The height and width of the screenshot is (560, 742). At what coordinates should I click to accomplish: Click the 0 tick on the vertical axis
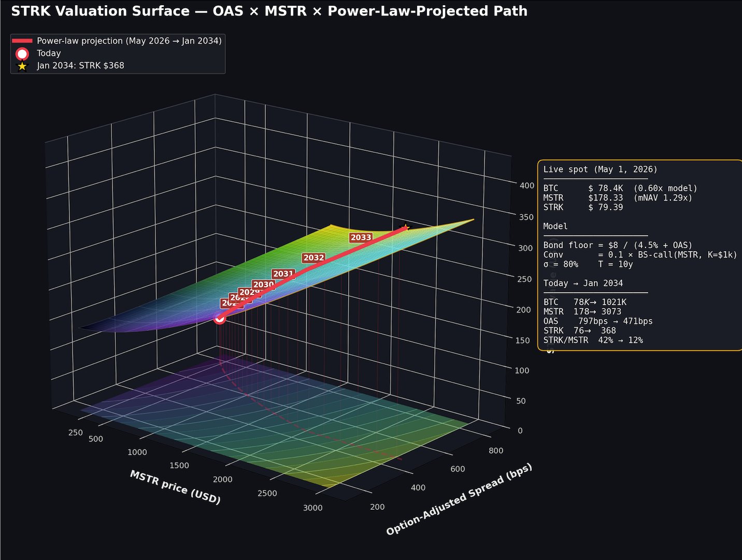[x=520, y=430]
